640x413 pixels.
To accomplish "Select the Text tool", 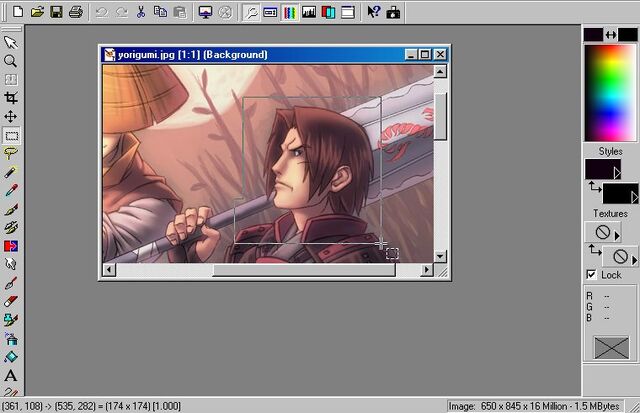I will tap(11, 375).
